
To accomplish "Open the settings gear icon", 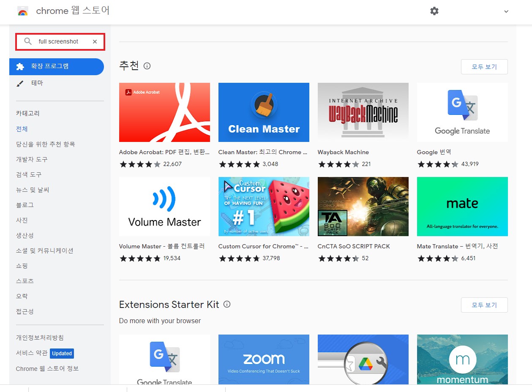I will [434, 11].
